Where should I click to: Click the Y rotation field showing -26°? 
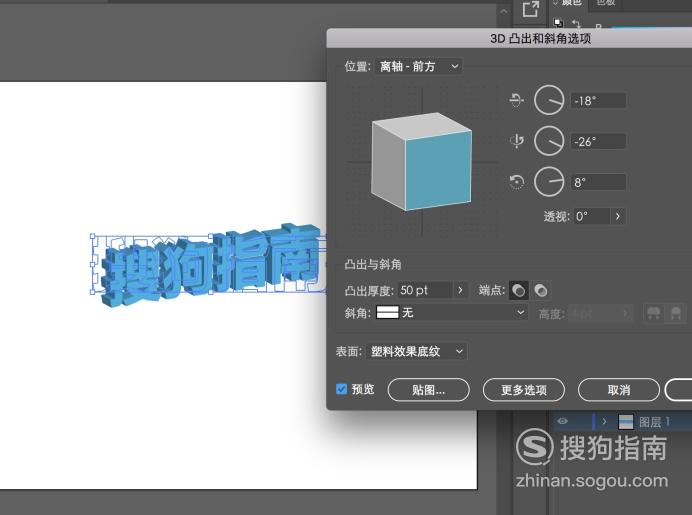point(598,141)
